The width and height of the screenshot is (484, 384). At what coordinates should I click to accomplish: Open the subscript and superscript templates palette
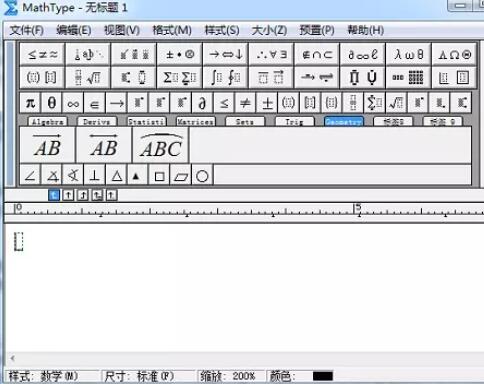pyautogui.click(x=134, y=77)
